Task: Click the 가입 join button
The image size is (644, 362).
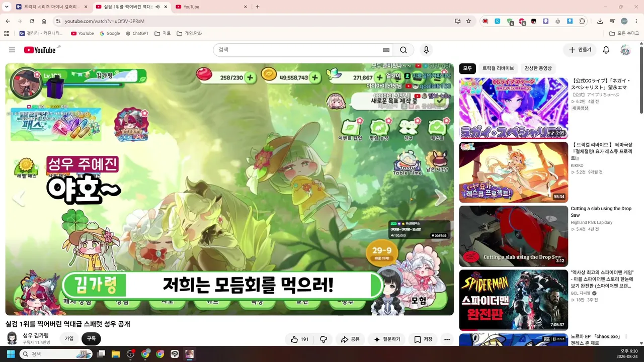Action: click(x=69, y=339)
